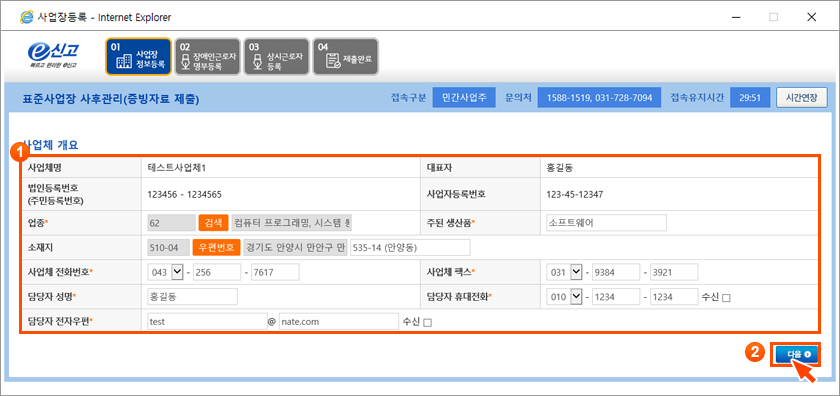Click the 담당자 전자우편 field label
This screenshot has height=396, width=840.
tap(61, 322)
